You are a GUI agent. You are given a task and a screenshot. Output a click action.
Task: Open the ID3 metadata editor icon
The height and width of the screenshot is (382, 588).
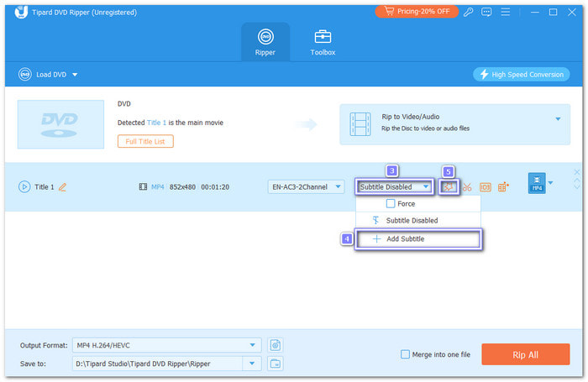pos(485,186)
